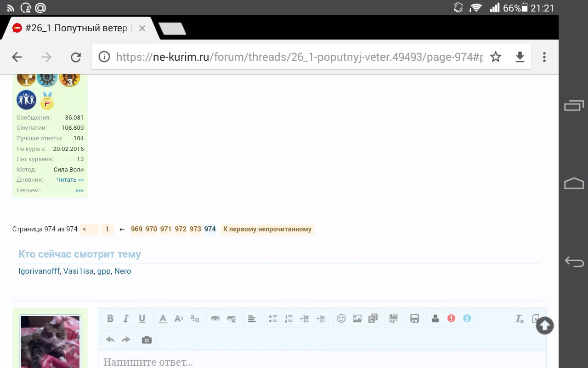
Task: Insert an unordered bullet list
Action: pos(273,318)
